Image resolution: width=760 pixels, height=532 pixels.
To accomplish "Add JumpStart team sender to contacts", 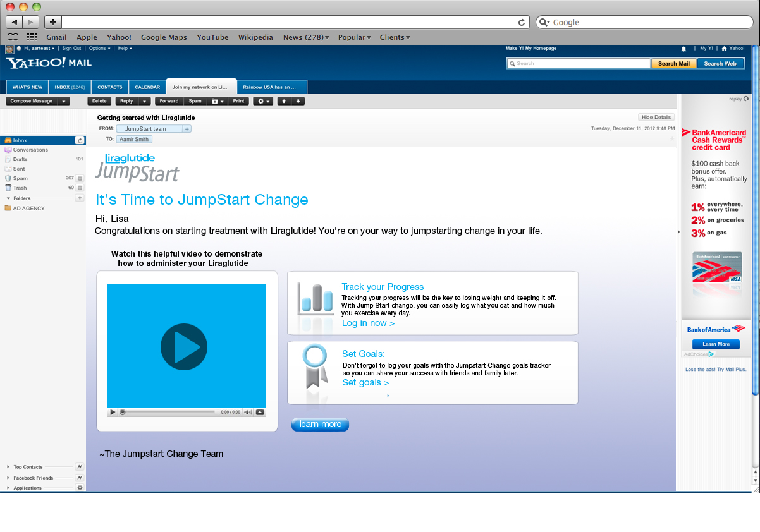I will (x=187, y=129).
